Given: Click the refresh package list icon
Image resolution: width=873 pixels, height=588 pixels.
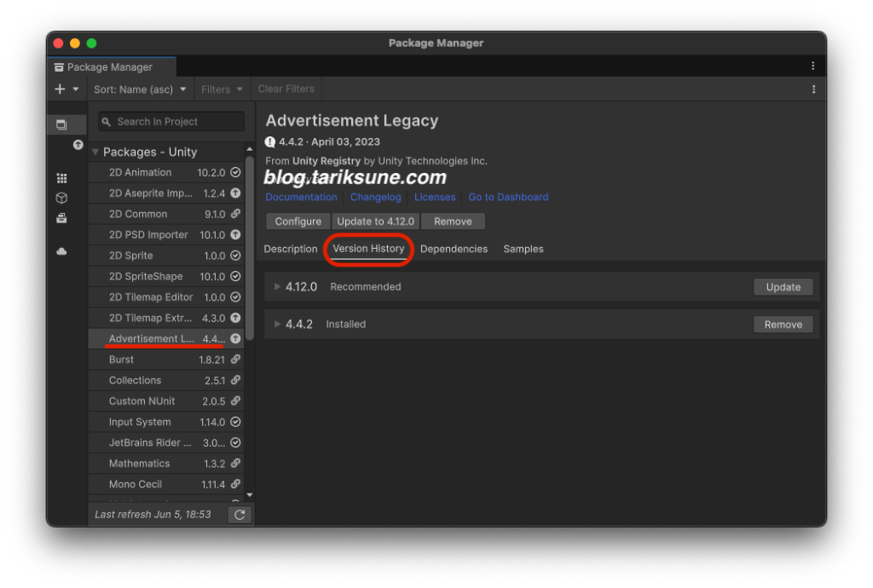Looking at the screenshot, I should point(240,515).
